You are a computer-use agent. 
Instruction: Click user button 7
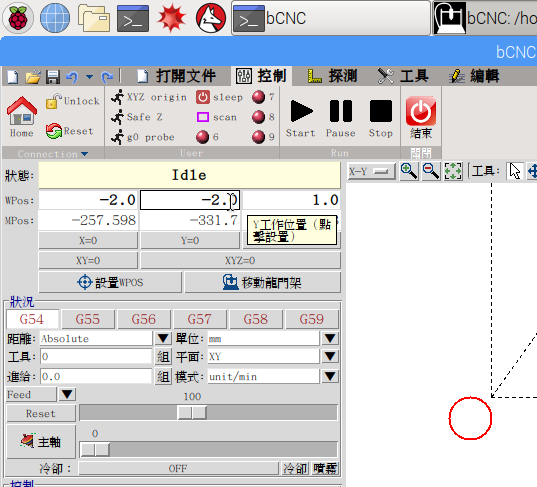(263, 97)
